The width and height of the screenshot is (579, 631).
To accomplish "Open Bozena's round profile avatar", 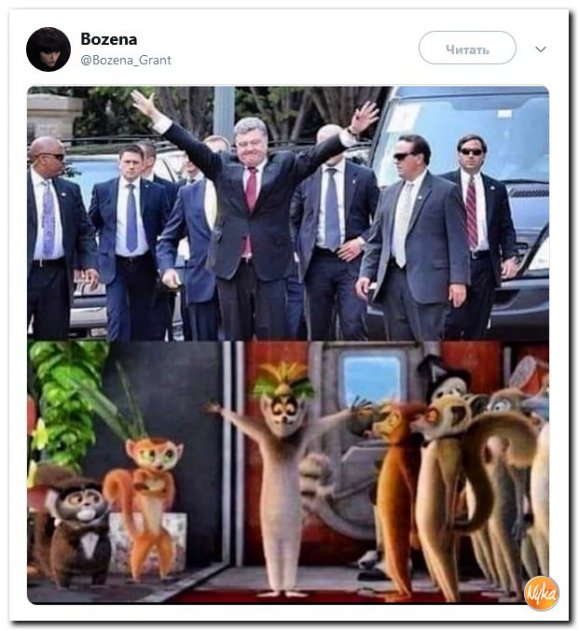I will (x=48, y=49).
